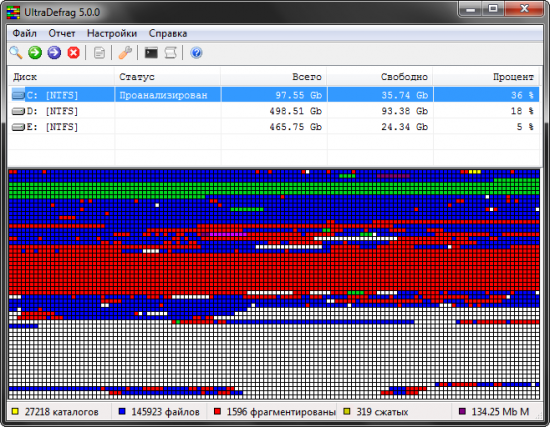Close the UltraDefrag window
Image resolution: width=550 pixels, height=427 pixels.
524,8
